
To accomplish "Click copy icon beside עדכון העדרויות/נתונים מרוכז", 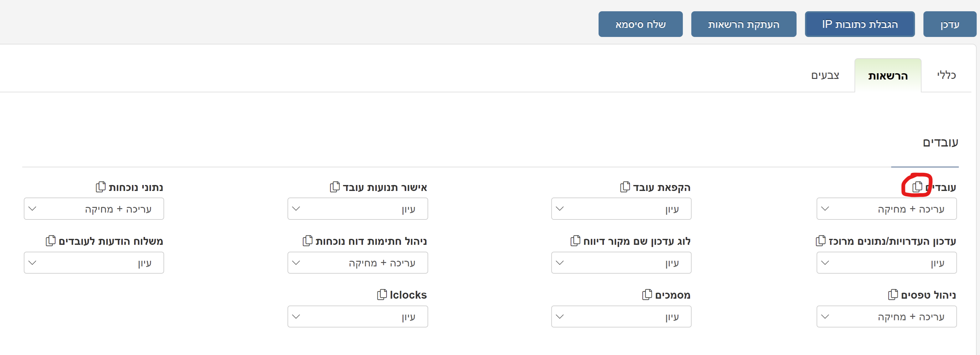I will click(x=821, y=241).
